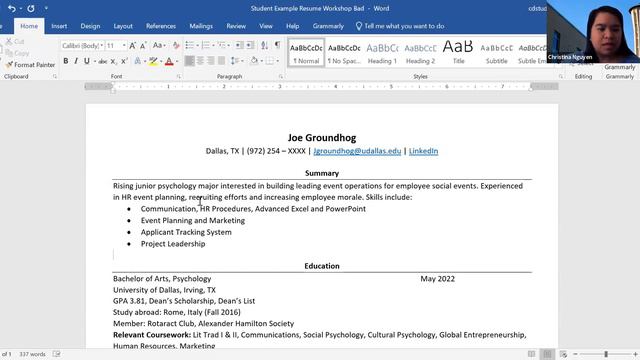This screenshot has width=640, height=360.
Task: Open the Insert ribbon tab
Action: coord(59,26)
